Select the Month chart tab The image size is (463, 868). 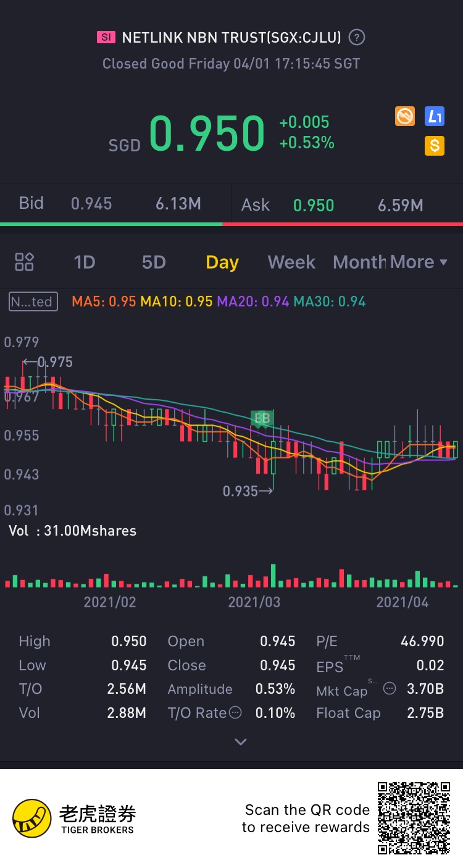point(359,262)
